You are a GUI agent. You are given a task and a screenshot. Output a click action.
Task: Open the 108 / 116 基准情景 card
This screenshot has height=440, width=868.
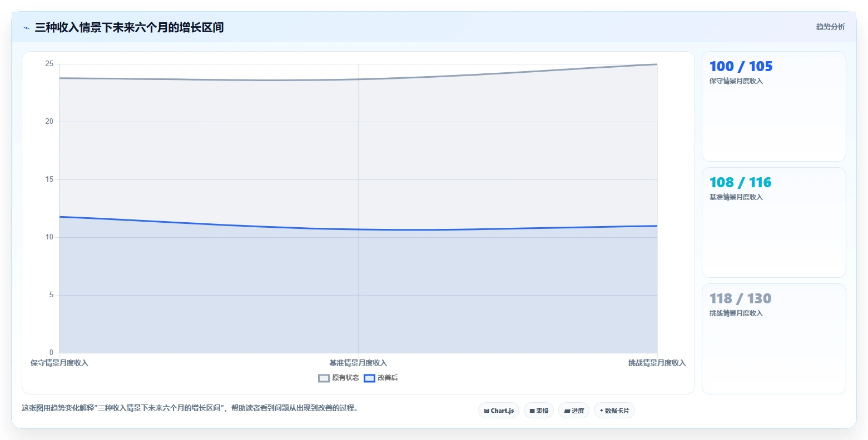[774, 222]
